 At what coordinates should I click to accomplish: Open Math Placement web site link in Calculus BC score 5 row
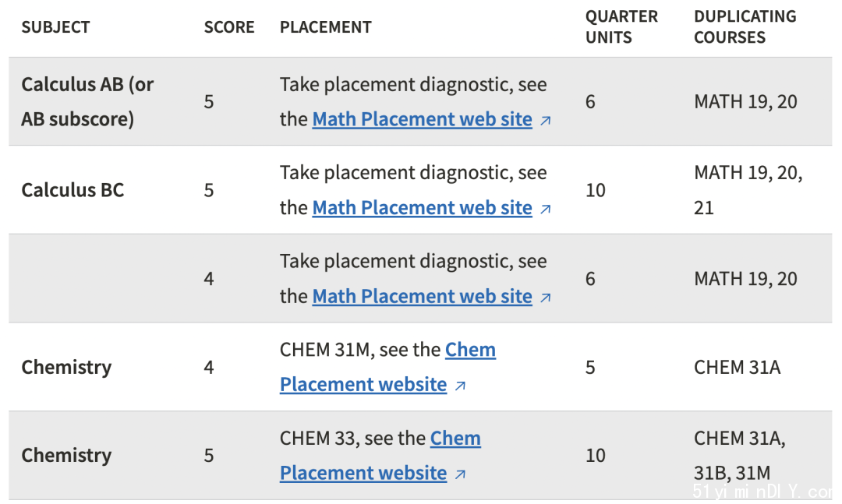tap(422, 208)
